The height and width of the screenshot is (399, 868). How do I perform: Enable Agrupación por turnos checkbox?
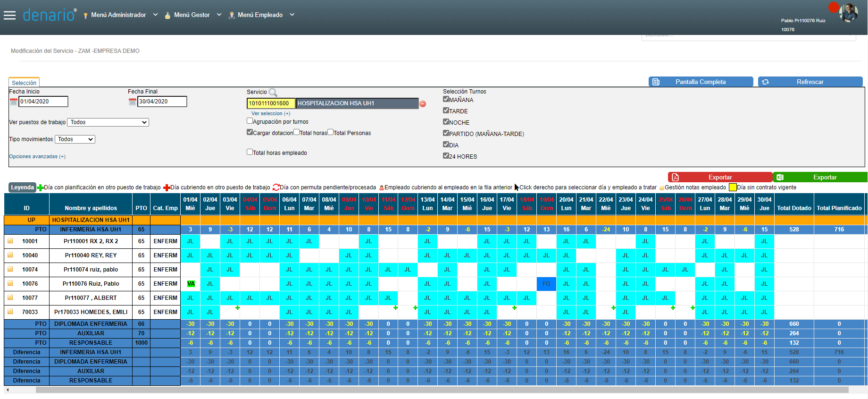coord(250,121)
